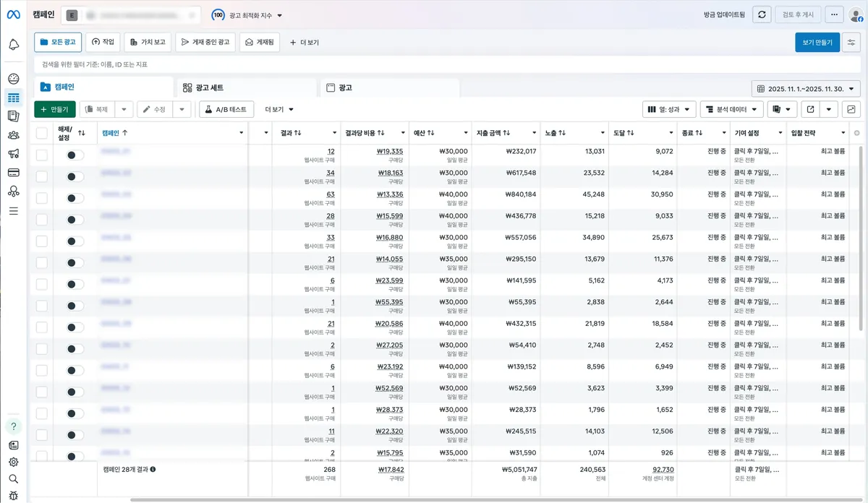Open the ads reporting pages icon in the sidebar
The width and height of the screenshot is (868, 503).
point(13,116)
